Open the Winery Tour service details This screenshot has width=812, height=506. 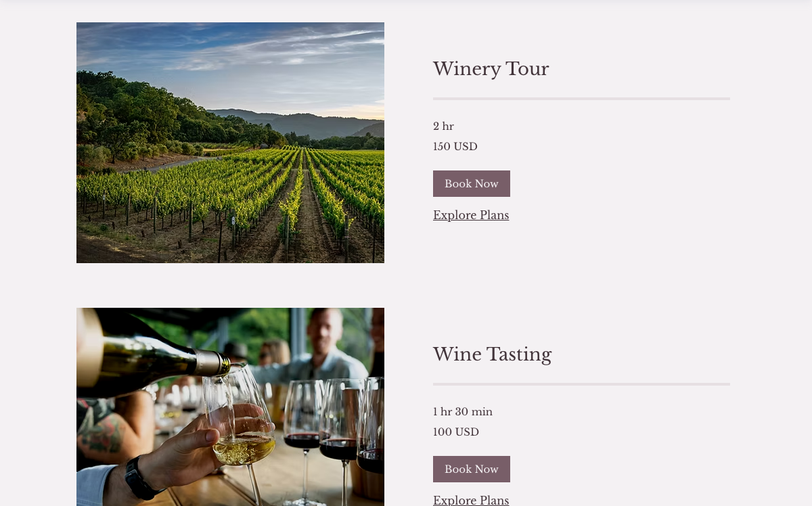491,69
